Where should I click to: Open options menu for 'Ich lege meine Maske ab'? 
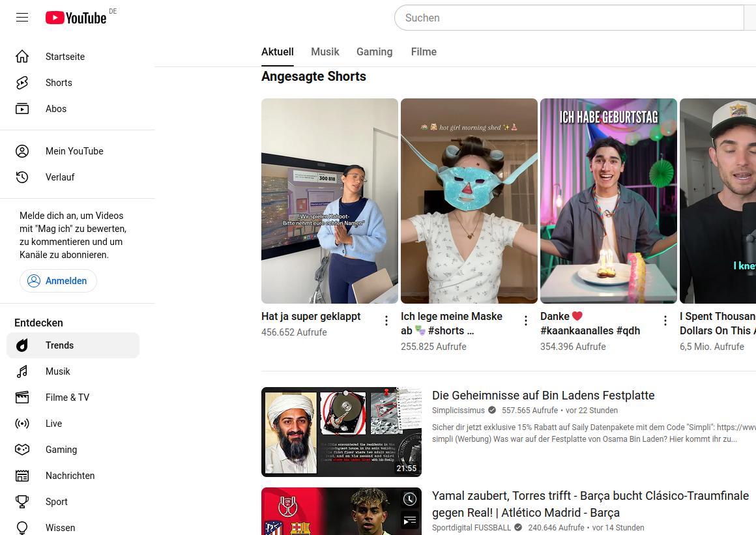[526, 321]
